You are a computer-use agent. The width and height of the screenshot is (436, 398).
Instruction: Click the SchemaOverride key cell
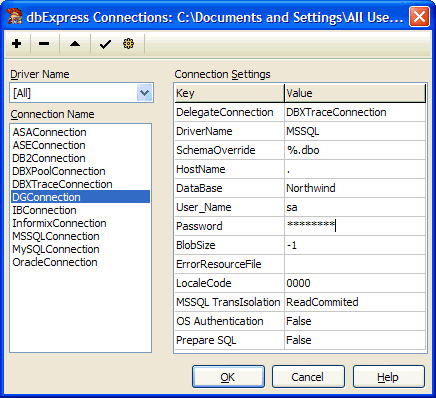[229, 150]
